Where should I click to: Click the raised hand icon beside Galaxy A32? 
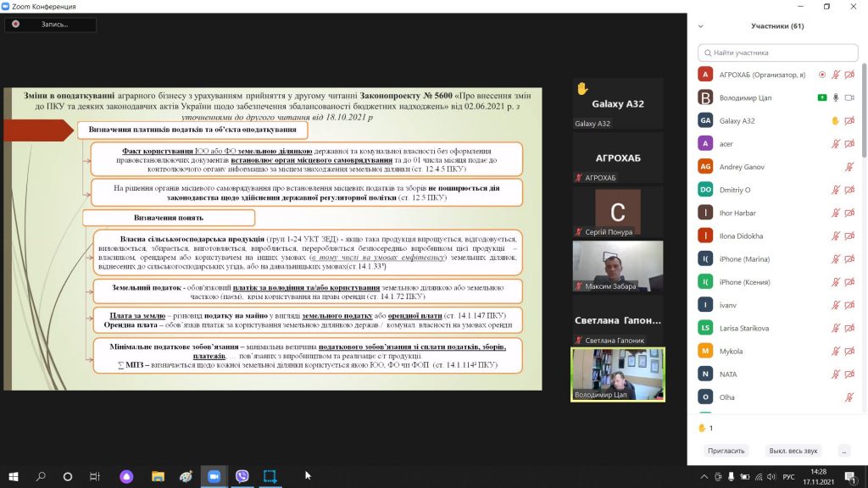pyautogui.click(x=835, y=120)
